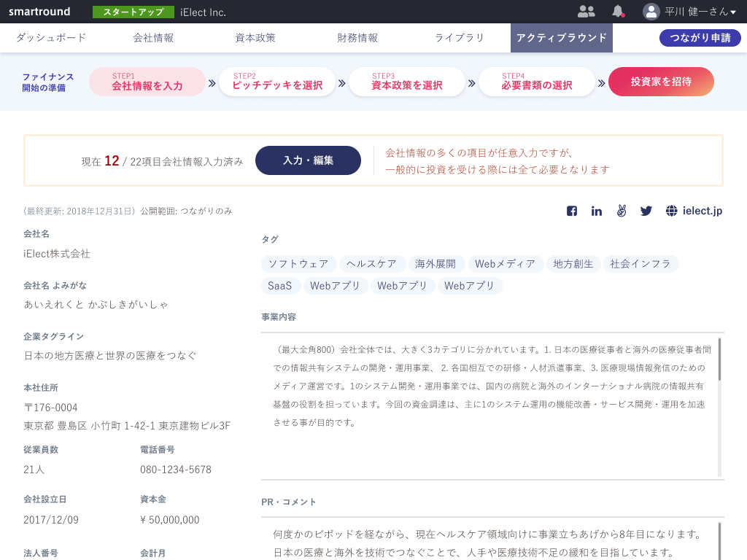Open the company LinkedIn icon
Screen dimensions: 747x560
pos(597,211)
